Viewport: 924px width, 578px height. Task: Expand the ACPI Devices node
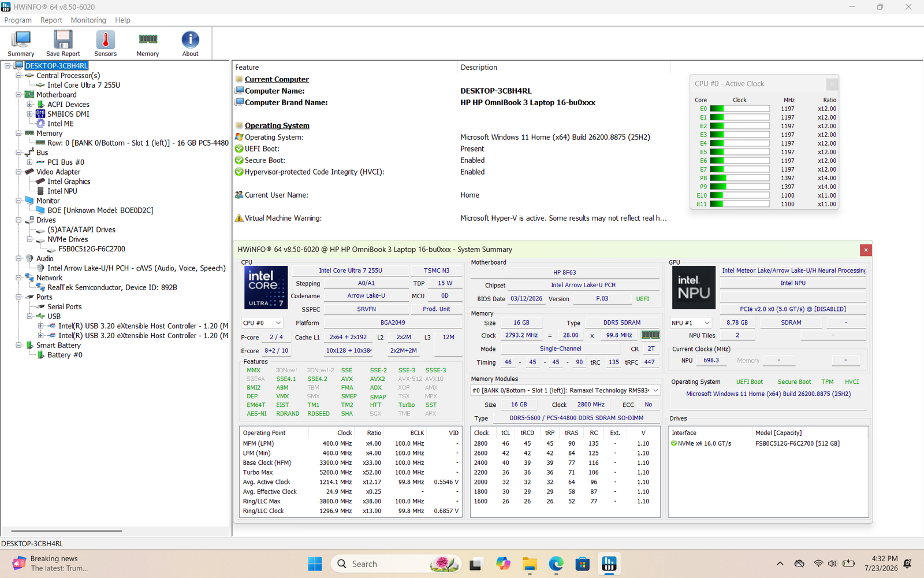coord(29,105)
